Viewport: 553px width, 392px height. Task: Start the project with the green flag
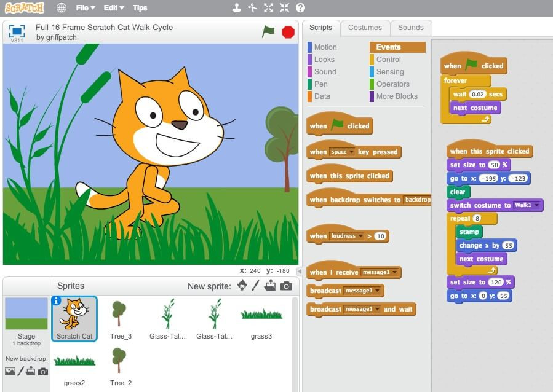(x=268, y=32)
